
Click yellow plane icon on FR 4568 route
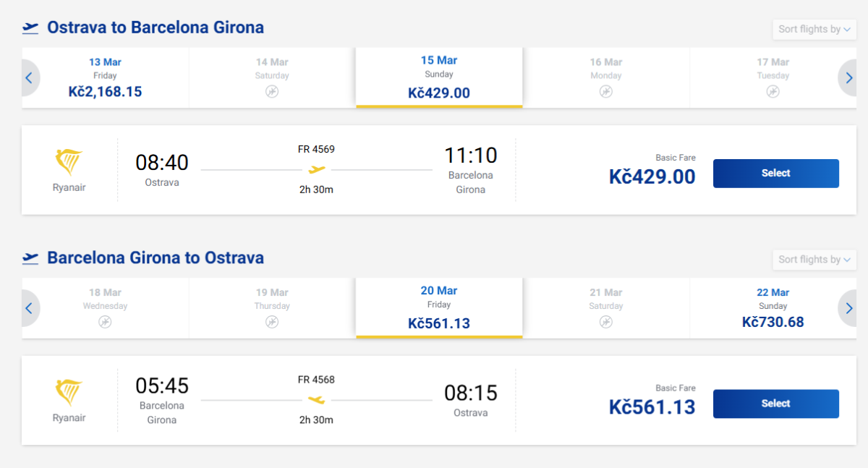(x=317, y=400)
